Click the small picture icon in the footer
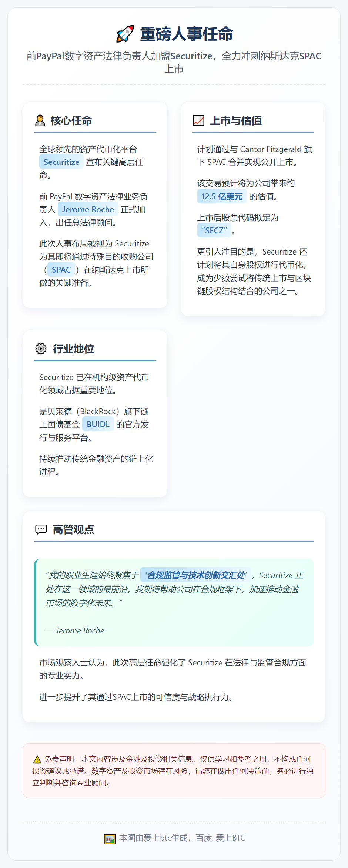 coord(110,839)
